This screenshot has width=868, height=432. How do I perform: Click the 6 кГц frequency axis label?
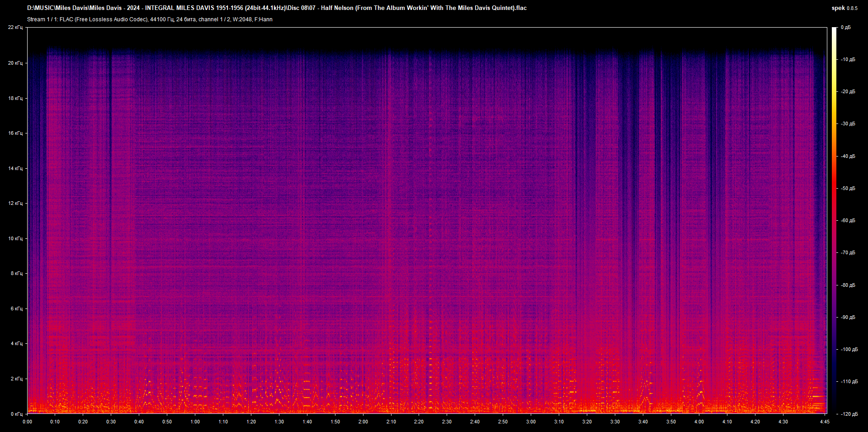17,309
